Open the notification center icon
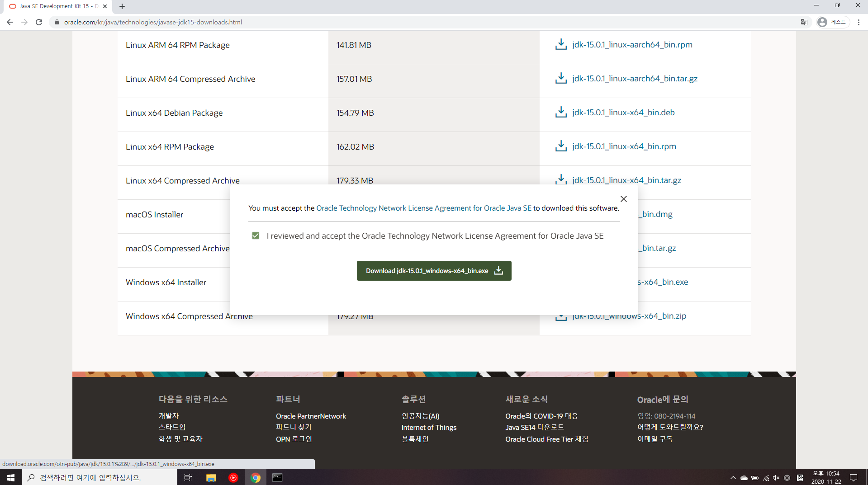868x485 pixels. coord(854,477)
